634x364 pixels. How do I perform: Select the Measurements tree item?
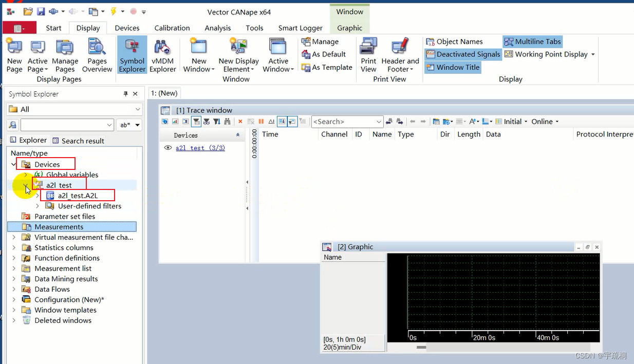click(72, 227)
